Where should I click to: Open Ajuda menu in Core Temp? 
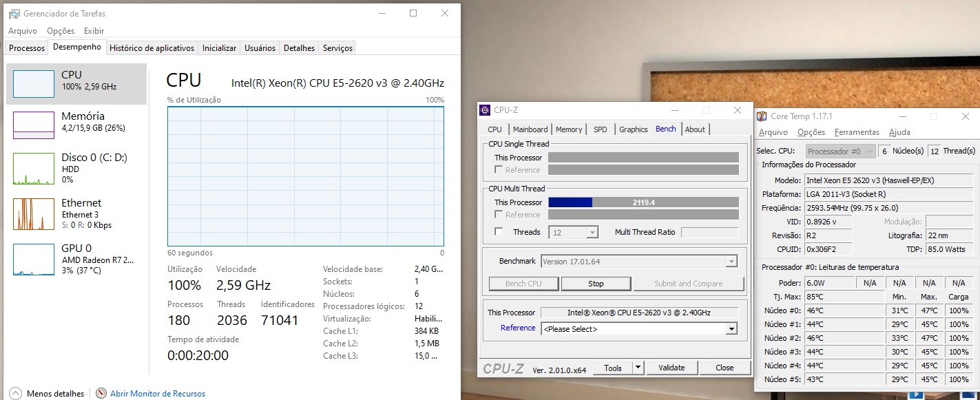pos(899,132)
